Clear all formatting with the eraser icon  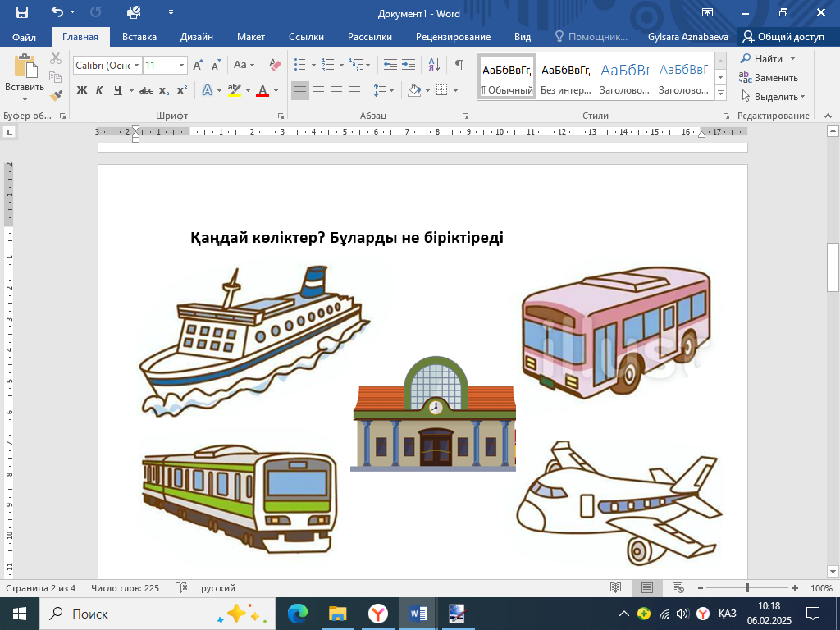coord(275,65)
